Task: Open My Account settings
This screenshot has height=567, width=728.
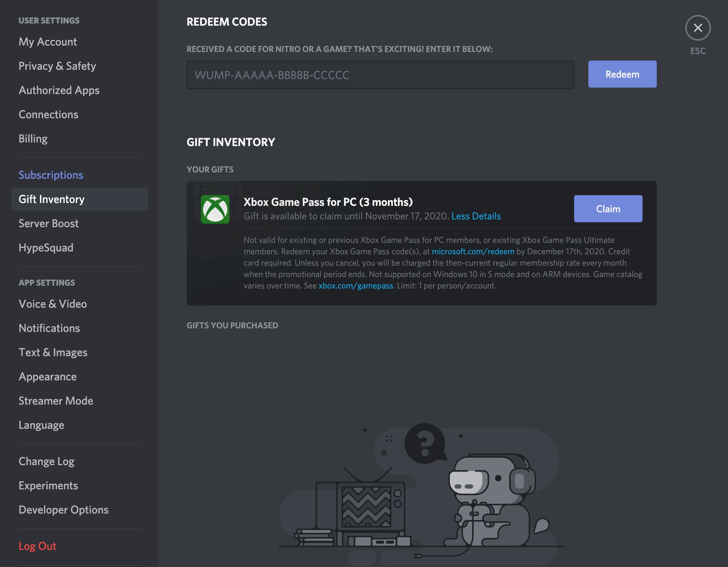Action: 48,42
